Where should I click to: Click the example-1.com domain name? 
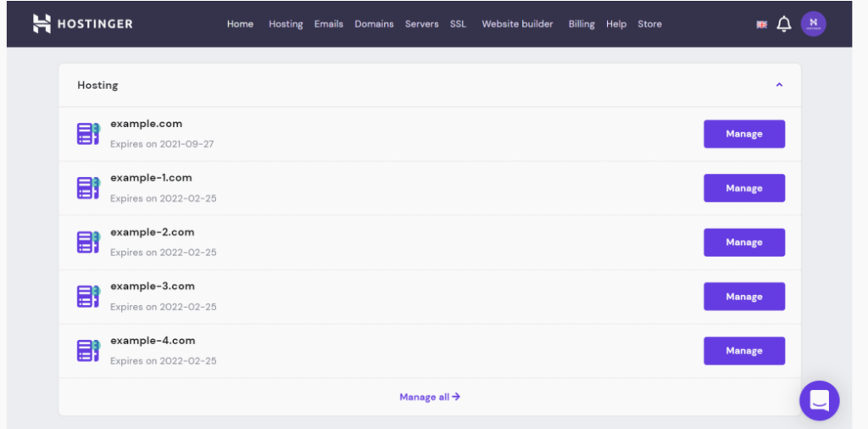[x=151, y=178]
